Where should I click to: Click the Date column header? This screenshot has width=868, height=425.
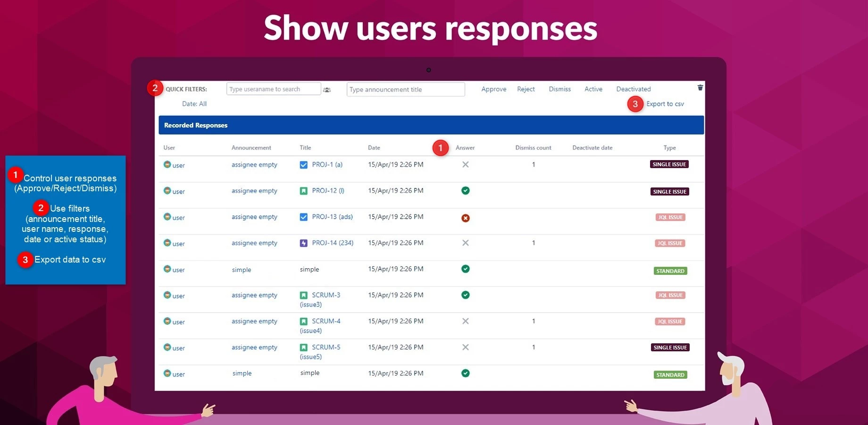[374, 148]
